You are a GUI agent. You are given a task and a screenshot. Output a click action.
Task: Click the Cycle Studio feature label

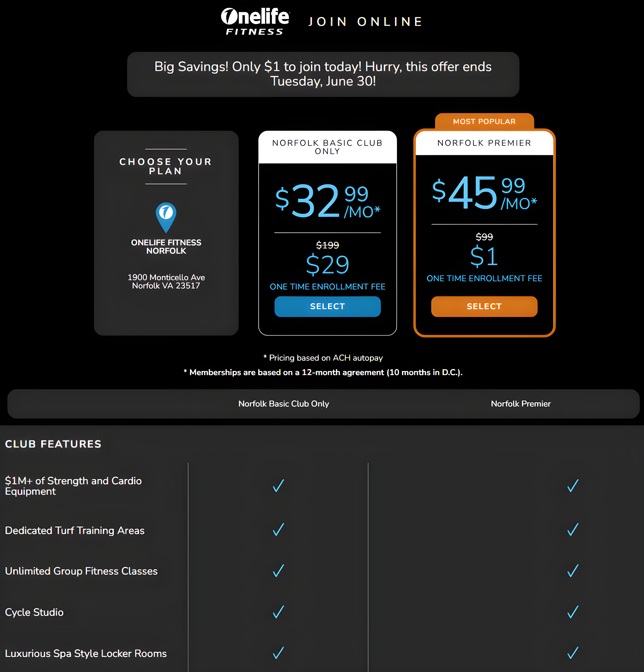tap(34, 612)
